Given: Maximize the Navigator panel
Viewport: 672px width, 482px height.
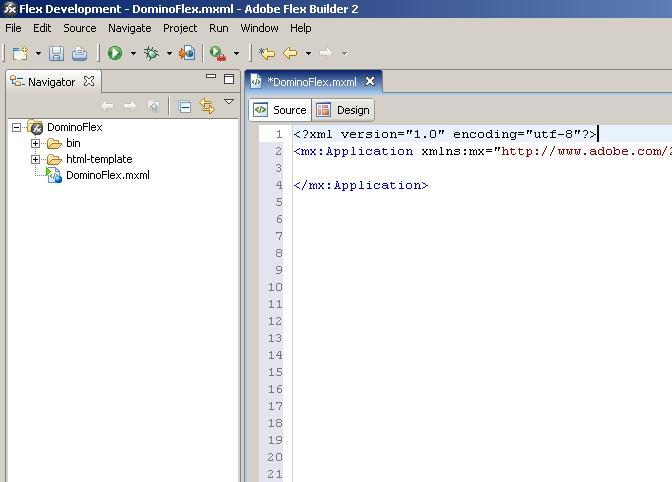Looking at the screenshot, I should pyautogui.click(x=229, y=79).
